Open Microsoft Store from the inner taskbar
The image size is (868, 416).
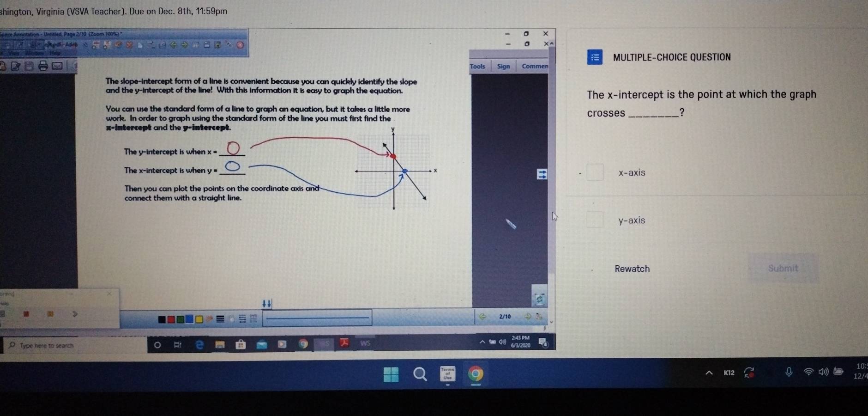click(x=240, y=344)
